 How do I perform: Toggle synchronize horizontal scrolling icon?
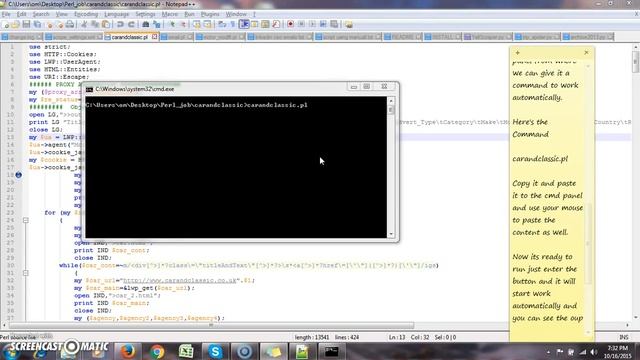tap(207, 24)
